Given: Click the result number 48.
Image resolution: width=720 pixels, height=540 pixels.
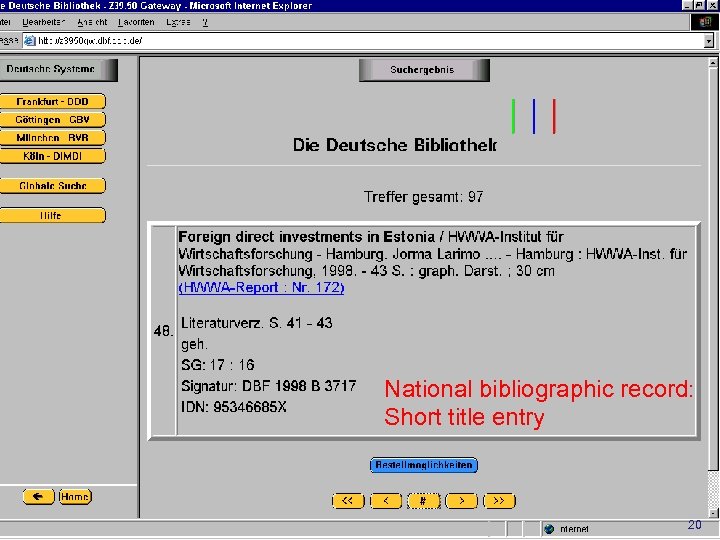Looking at the screenshot, I should [163, 331].
